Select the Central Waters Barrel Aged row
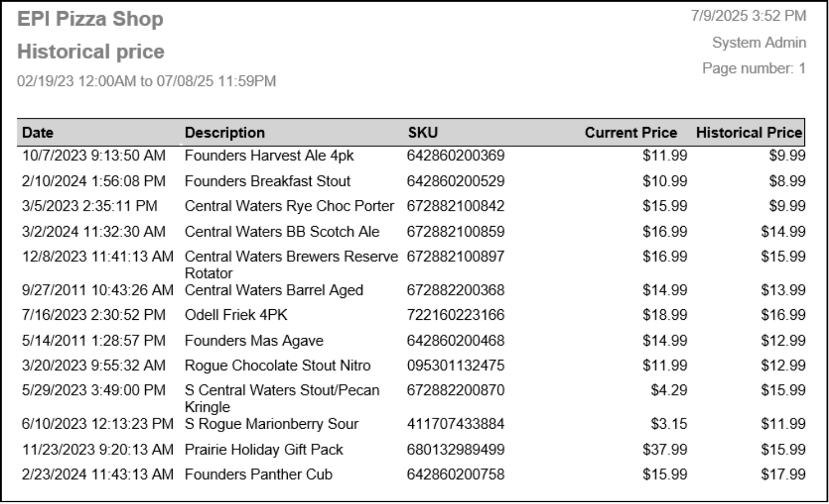This screenshot has height=504, width=829. pyautogui.click(x=274, y=290)
